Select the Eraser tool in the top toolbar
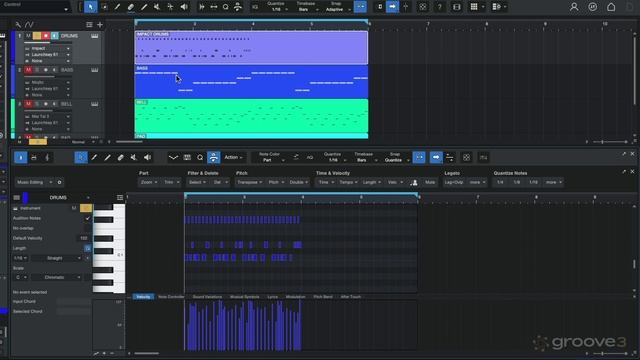This screenshot has height=360, width=640. pos(131,7)
